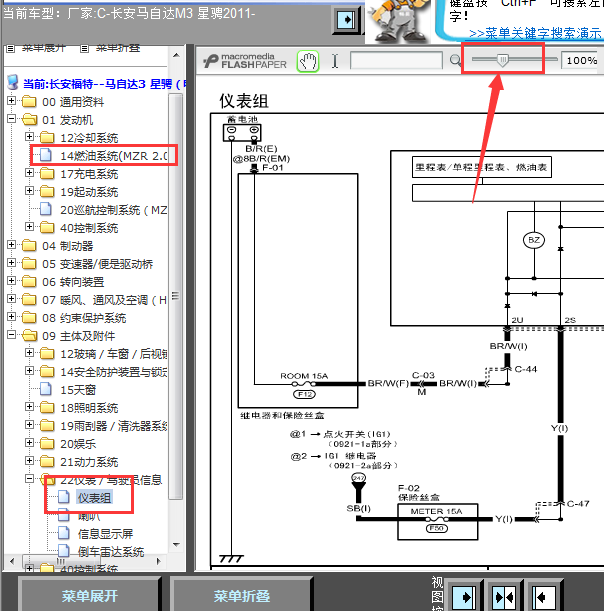The image size is (604, 611).
Task: Click the FlashPaper zoom slider handle
Action: (503, 60)
